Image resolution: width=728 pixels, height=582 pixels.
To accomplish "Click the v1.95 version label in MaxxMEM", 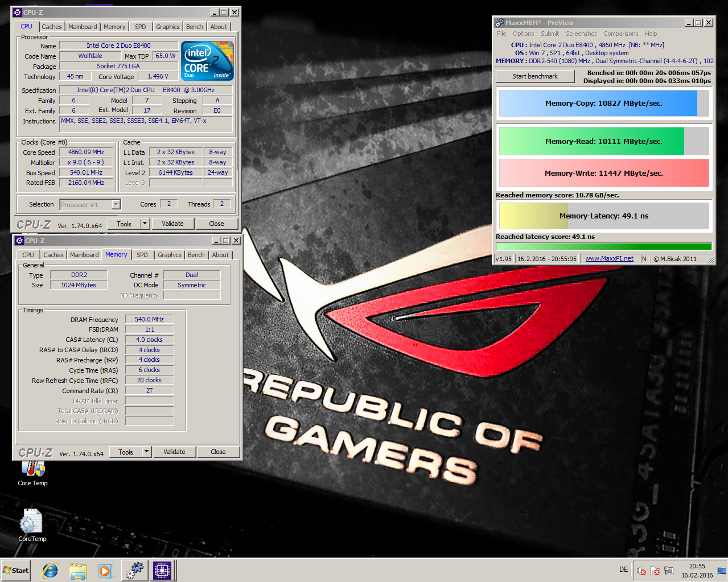I will point(503,258).
